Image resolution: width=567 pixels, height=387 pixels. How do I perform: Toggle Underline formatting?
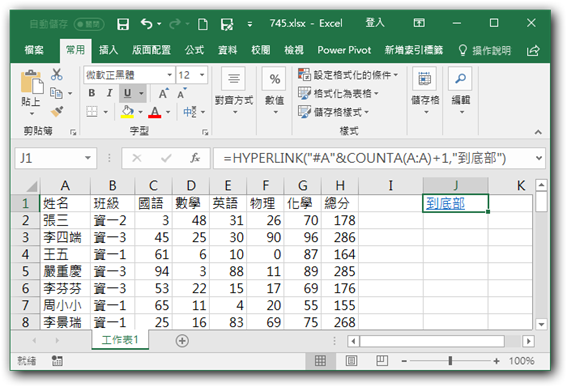127,93
